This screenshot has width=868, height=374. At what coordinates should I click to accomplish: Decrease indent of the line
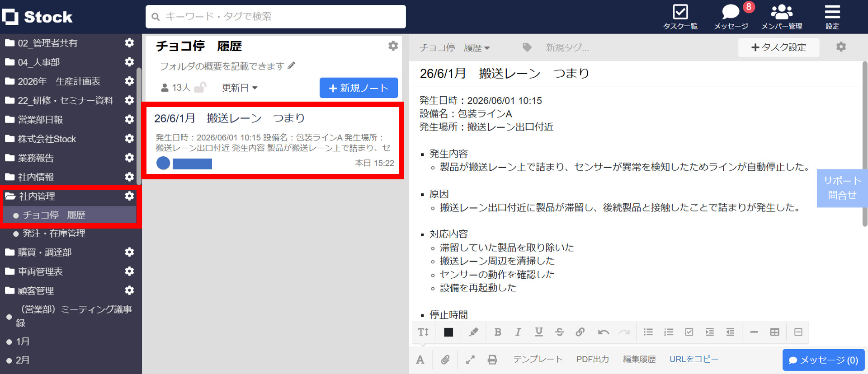[x=730, y=332]
